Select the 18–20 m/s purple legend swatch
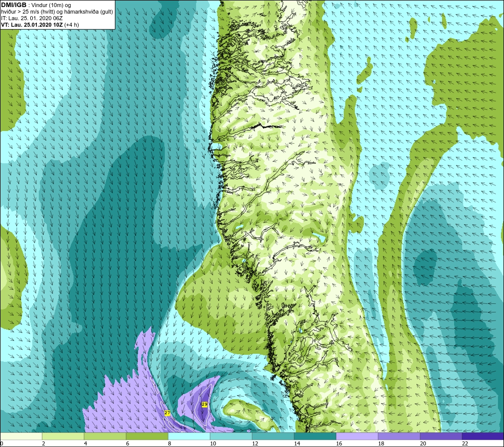Image resolution: width=504 pixels, height=447 pixels. (399, 436)
